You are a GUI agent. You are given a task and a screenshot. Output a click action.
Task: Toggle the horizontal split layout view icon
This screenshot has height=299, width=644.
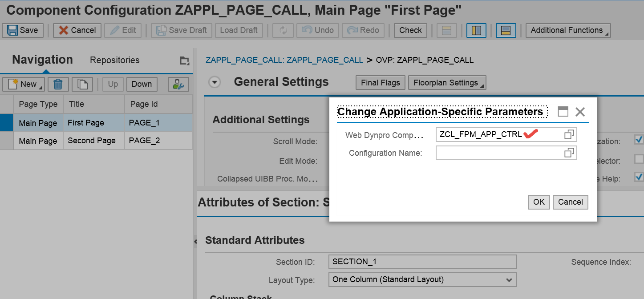pos(506,30)
